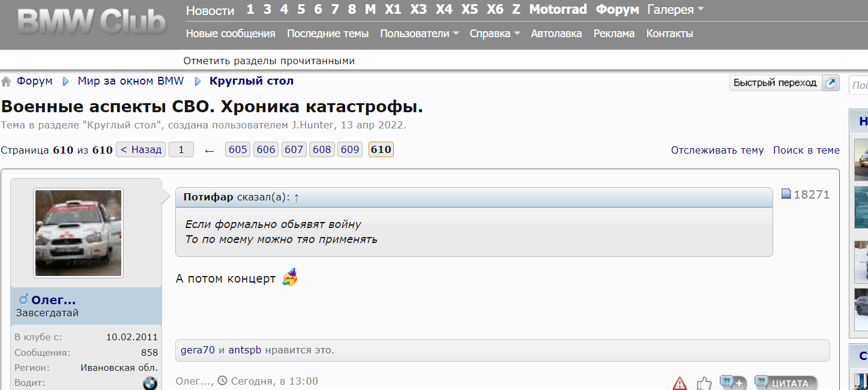This screenshot has height=390, width=868.
Task: Open user gera70 profile link
Action: tap(197, 350)
